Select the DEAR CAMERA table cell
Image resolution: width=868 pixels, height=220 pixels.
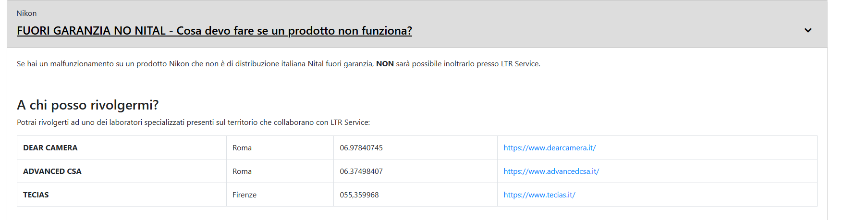pos(50,148)
